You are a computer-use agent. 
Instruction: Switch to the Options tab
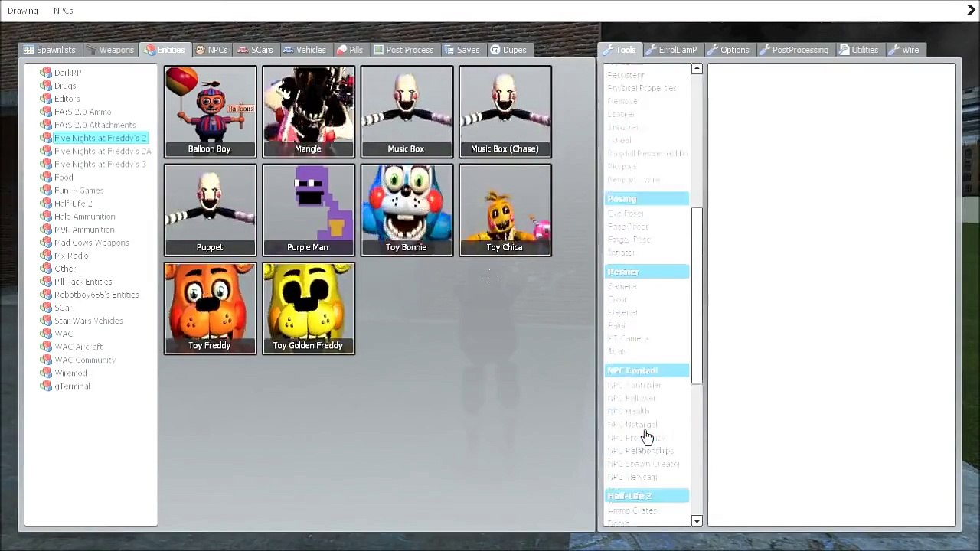point(728,50)
